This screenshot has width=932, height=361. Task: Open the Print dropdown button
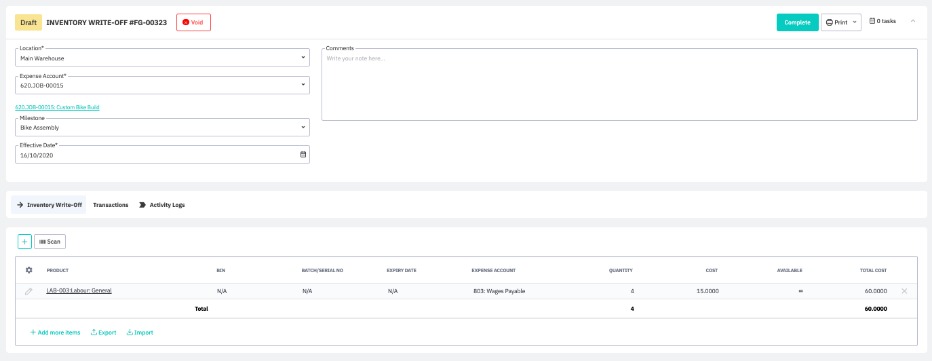tap(841, 23)
